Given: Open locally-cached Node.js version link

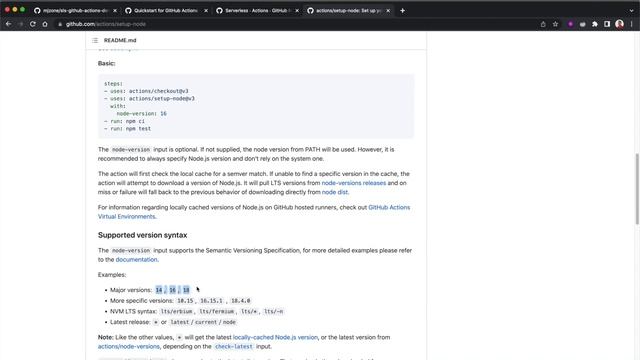Looking at the screenshot, I should tap(275, 337).
